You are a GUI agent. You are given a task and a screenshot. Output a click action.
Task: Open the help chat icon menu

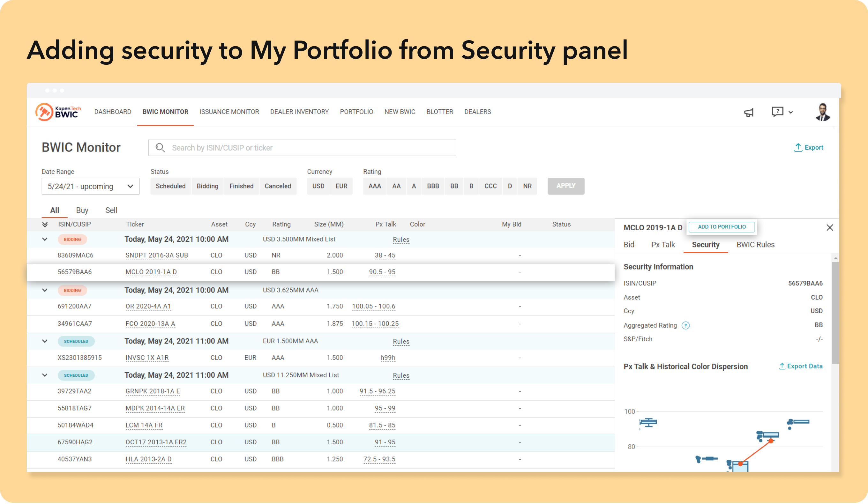(x=778, y=112)
